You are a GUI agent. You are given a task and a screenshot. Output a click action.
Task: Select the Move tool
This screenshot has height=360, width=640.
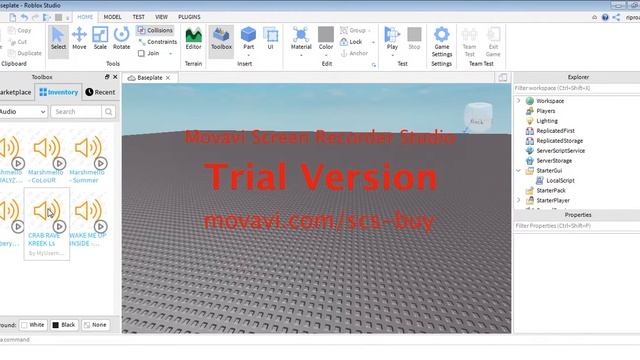79,39
